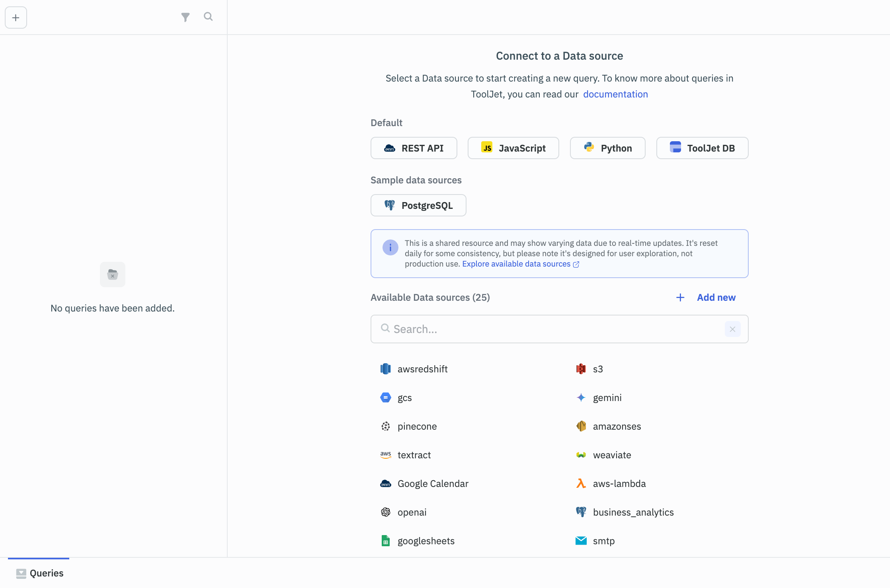The height and width of the screenshot is (588, 890).
Task: Select the pinecone data source
Action: coord(417,426)
